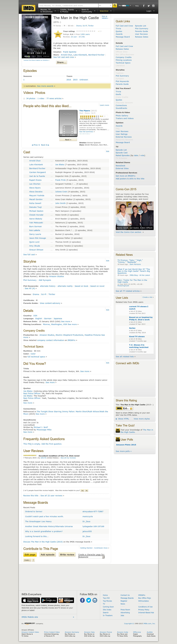Open the News & Community menu
Image resolution: width=177 pixels, height=644 pixels.
(88, 11)
